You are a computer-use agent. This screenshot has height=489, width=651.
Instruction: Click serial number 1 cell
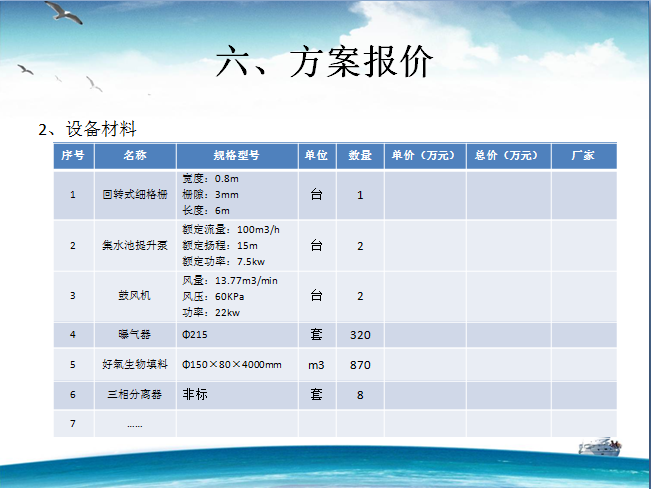point(73,195)
